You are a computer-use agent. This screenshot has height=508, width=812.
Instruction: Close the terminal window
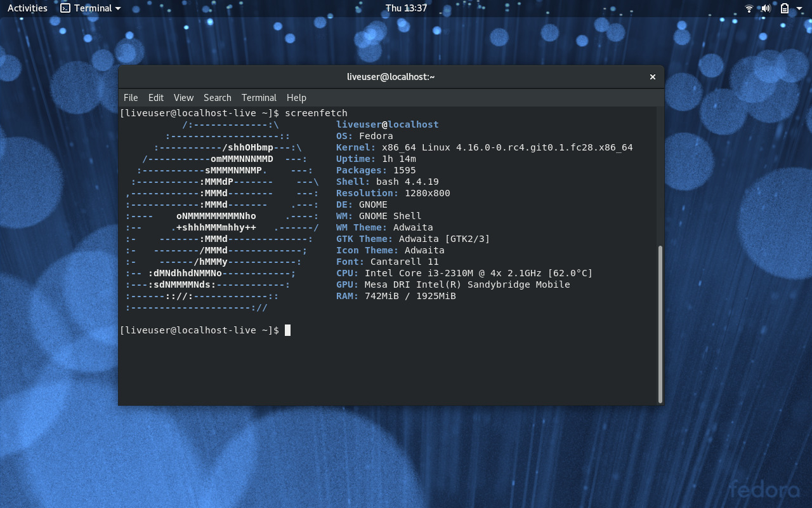652,76
